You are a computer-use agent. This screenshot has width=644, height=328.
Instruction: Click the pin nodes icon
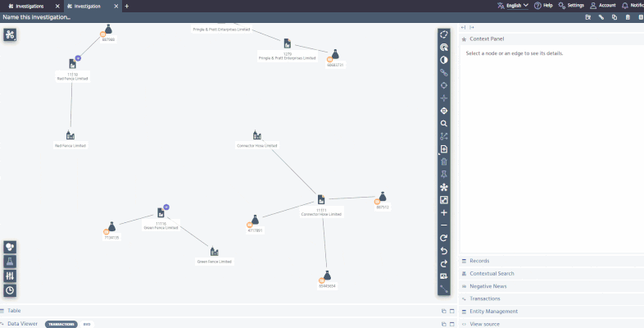(x=443, y=175)
